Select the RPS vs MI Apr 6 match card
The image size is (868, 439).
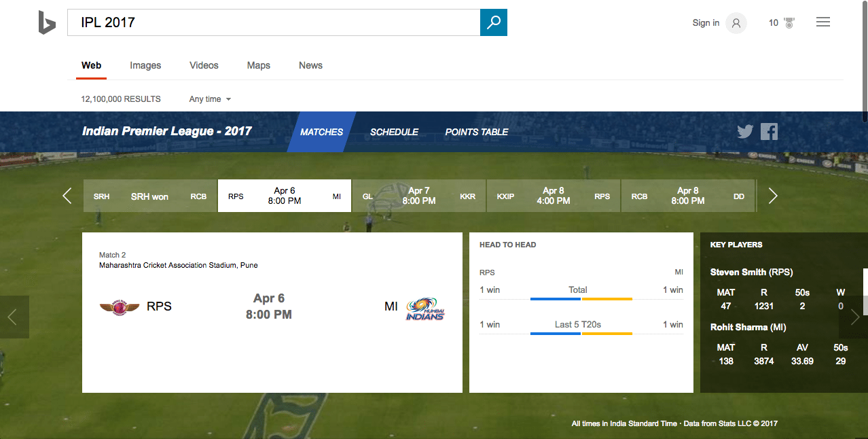[285, 196]
